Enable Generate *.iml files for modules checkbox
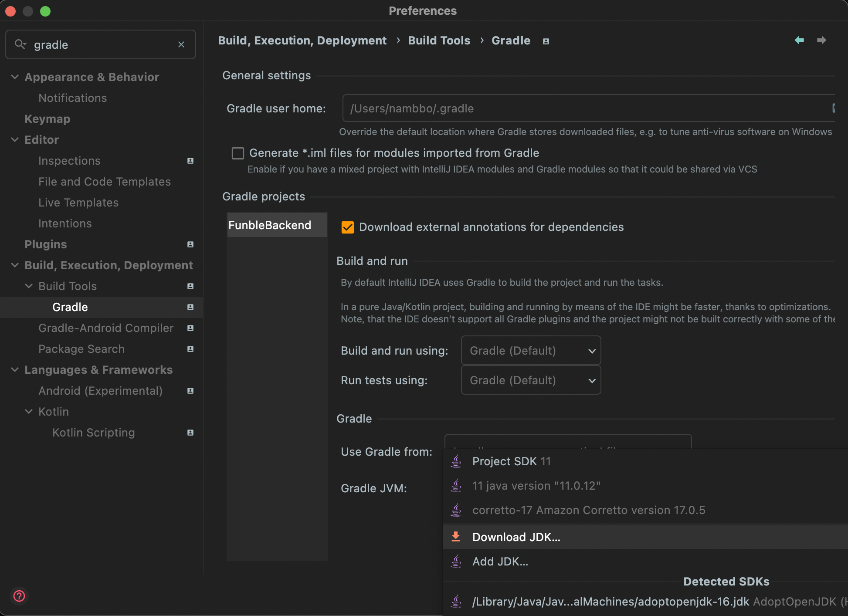The width and height of the screenshot is (848, 616). (x=238, y=153)
